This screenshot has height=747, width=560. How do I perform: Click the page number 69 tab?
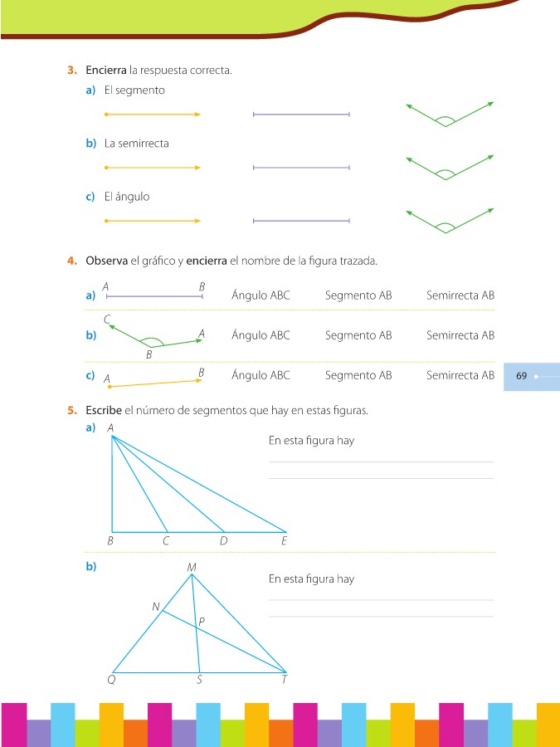pos(523,376)
